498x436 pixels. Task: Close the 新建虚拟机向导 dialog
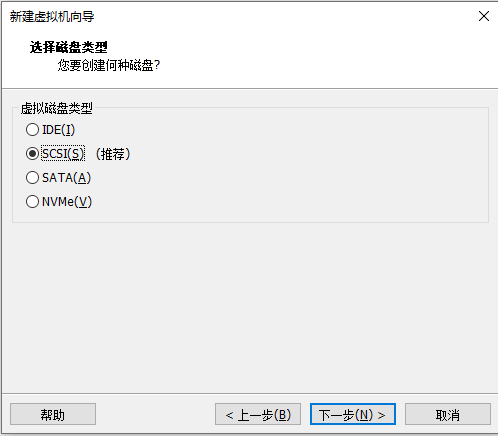click(x=484, y=16)
